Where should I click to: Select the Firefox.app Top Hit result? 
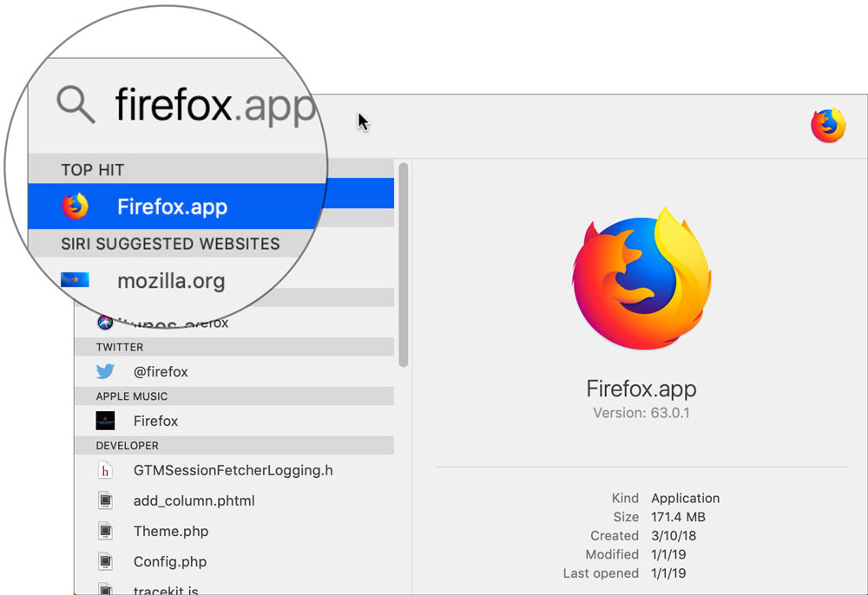[174, 206]
